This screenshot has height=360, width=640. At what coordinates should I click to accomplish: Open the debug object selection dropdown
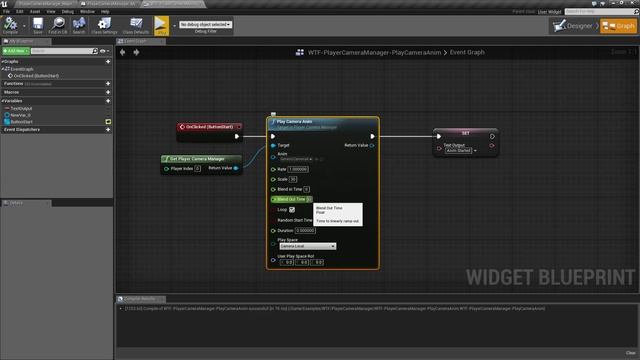coord(205,24)
